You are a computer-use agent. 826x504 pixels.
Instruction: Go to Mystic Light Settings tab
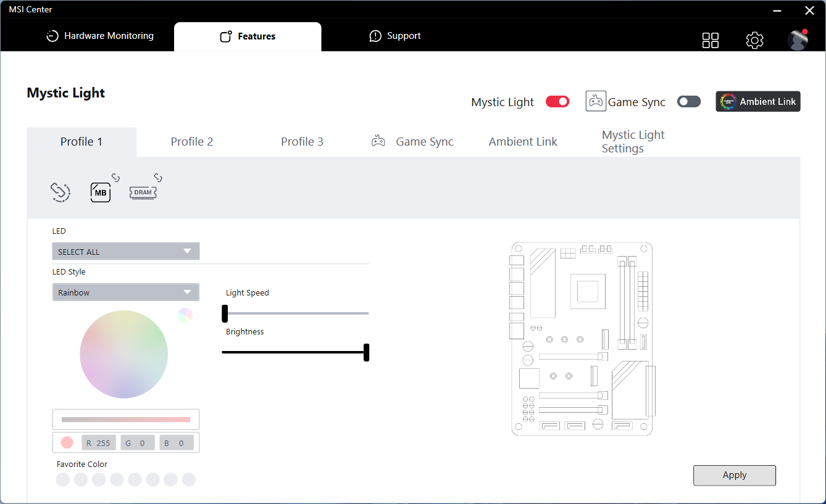point(633,142)
